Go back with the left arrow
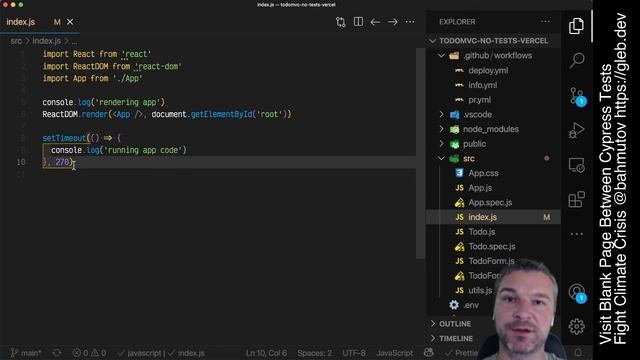Screen dimensions: 640x360 (375, 22)
